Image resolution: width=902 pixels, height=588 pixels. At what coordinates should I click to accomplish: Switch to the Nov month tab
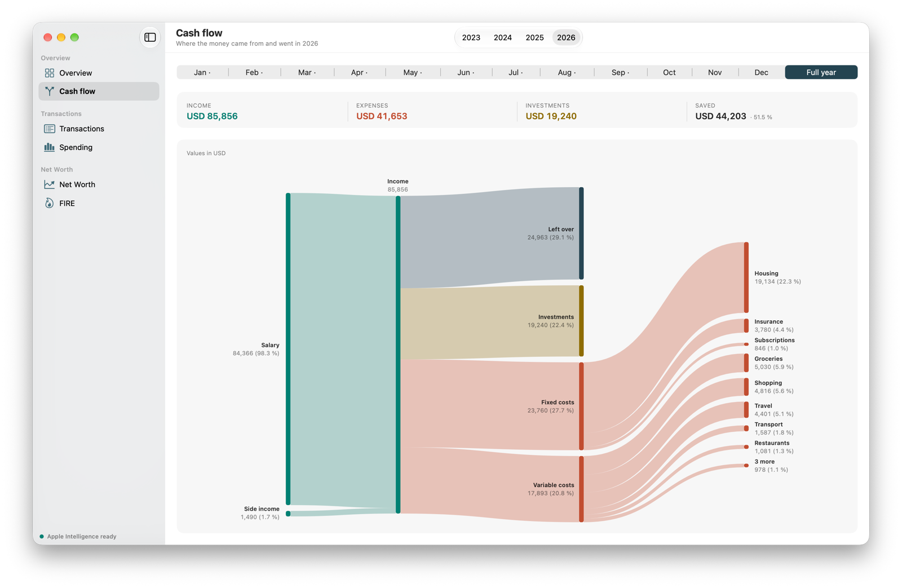[x=715, y=72]
